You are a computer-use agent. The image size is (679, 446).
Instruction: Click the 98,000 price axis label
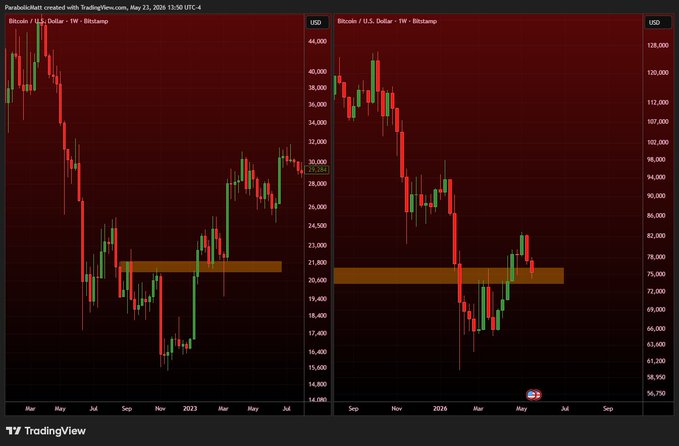click(656, 160)
